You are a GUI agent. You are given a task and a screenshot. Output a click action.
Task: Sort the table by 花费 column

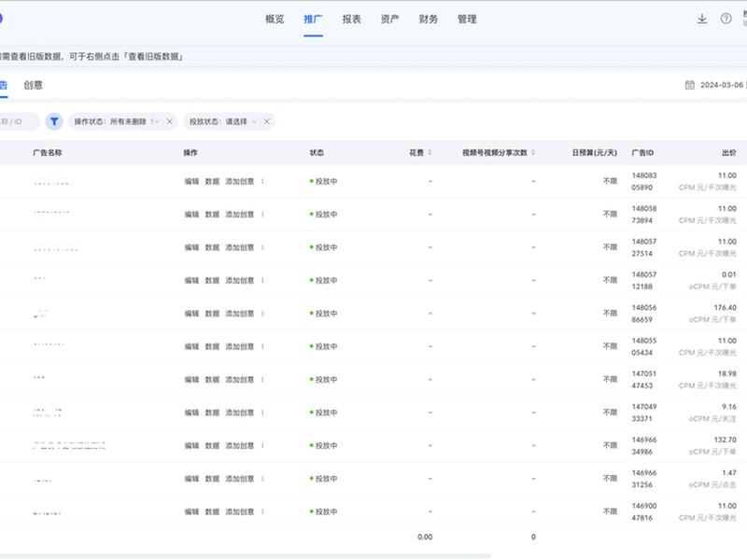tap(430, 152)
